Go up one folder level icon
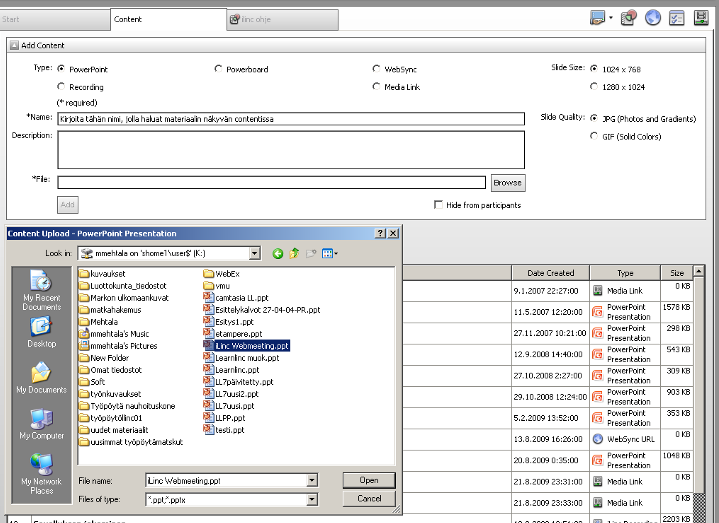The image size is (719, 523). pos(294,253)
